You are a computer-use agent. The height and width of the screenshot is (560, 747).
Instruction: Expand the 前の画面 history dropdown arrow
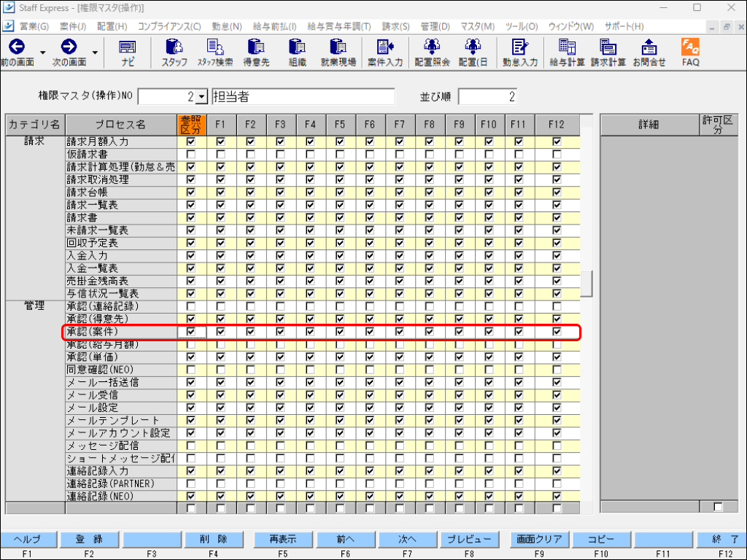click(43, 52)
